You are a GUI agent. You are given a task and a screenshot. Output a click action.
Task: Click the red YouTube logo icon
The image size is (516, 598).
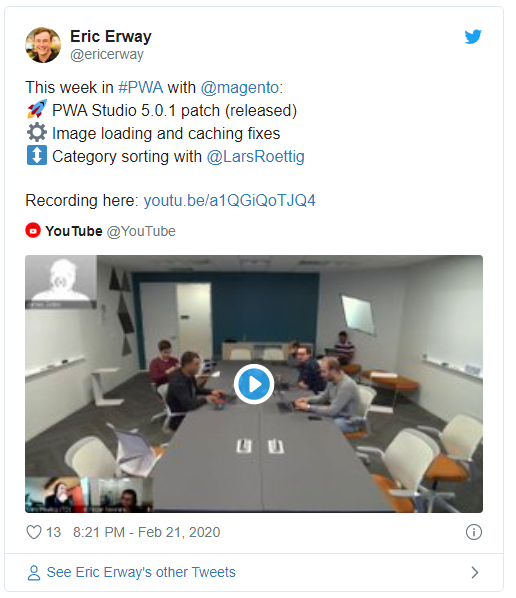click(33, 230)
